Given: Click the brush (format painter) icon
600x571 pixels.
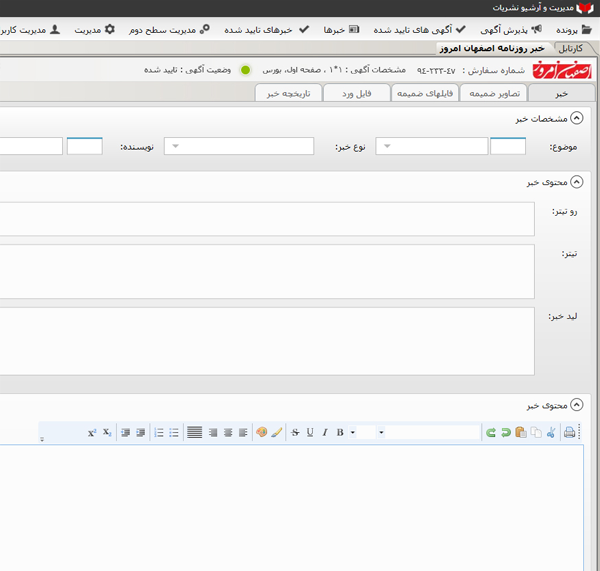Looking at the screenshot, I should coord(277,432).
